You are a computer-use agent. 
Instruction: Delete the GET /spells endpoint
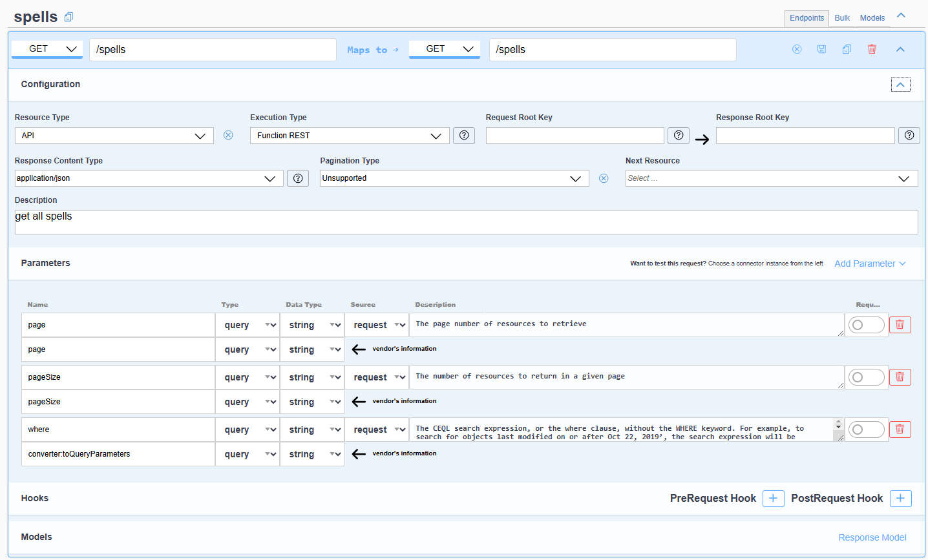coord(872,49)
